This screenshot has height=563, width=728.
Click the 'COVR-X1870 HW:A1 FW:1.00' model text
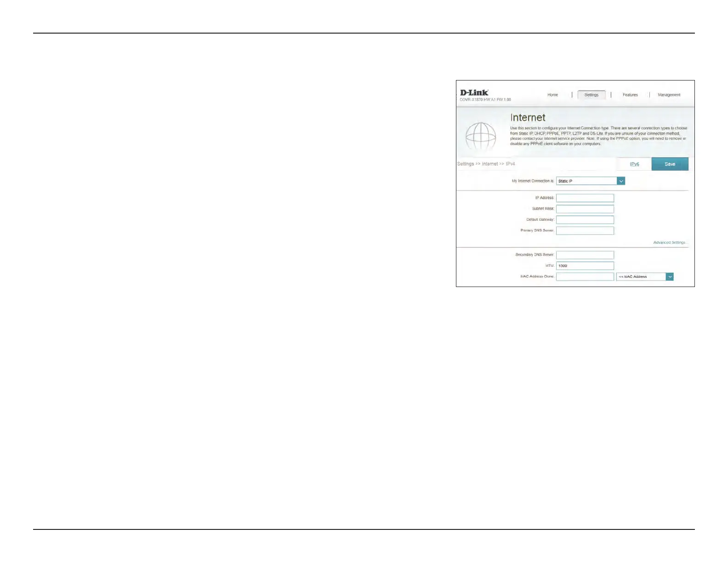pos(485,100)
